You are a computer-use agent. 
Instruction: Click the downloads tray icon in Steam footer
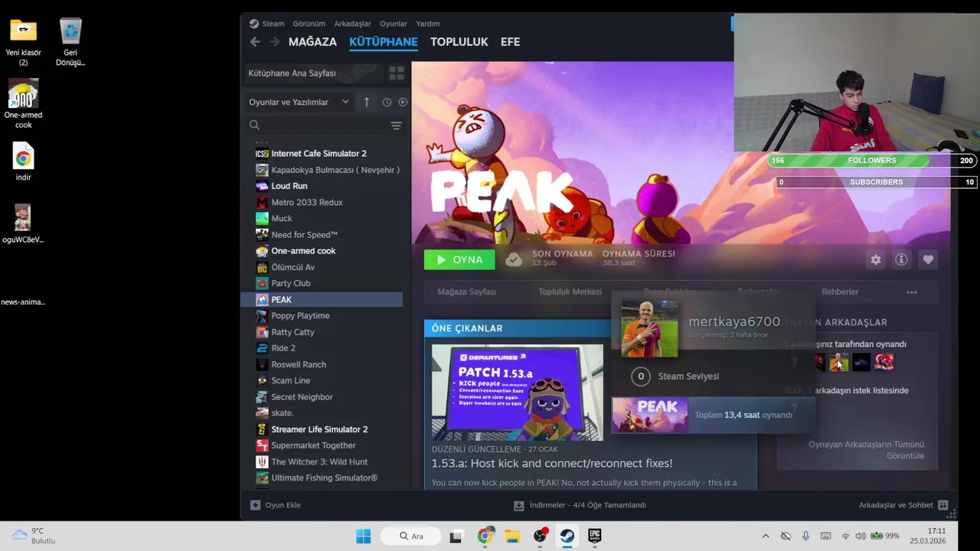pyautogui.click(x=519, y=505)
